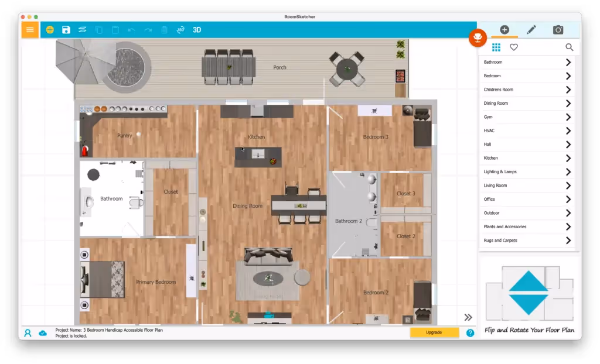600x364 pixels.
Task: Select the red fire extinguisher in pantry
Action: point(85,150)
